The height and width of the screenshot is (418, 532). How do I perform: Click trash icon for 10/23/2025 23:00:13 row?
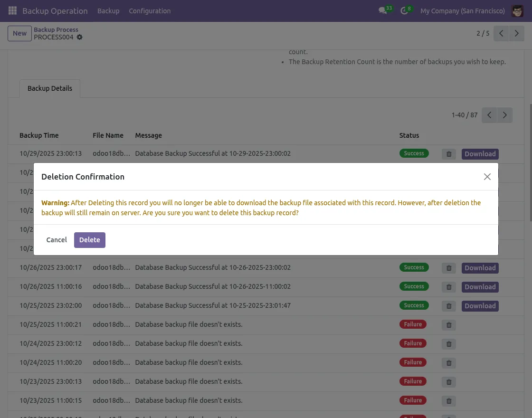click(448, 382)
